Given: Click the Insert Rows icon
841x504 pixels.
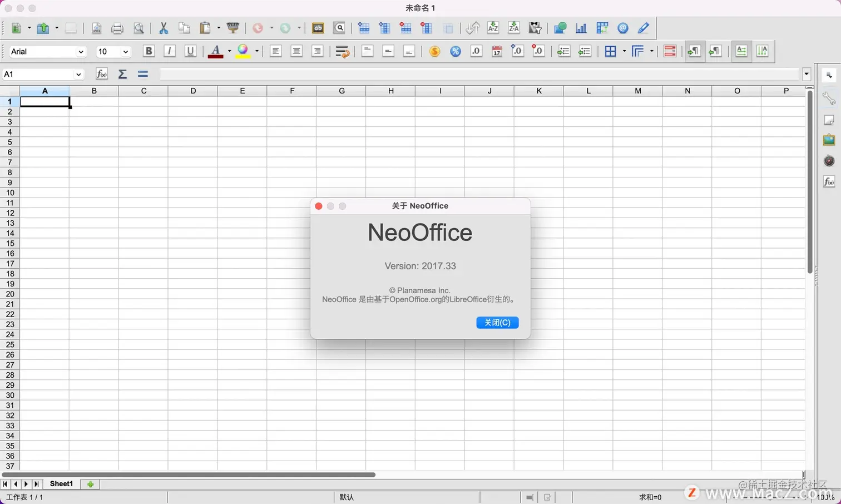Looking at the screenshot, I should 364,28.
